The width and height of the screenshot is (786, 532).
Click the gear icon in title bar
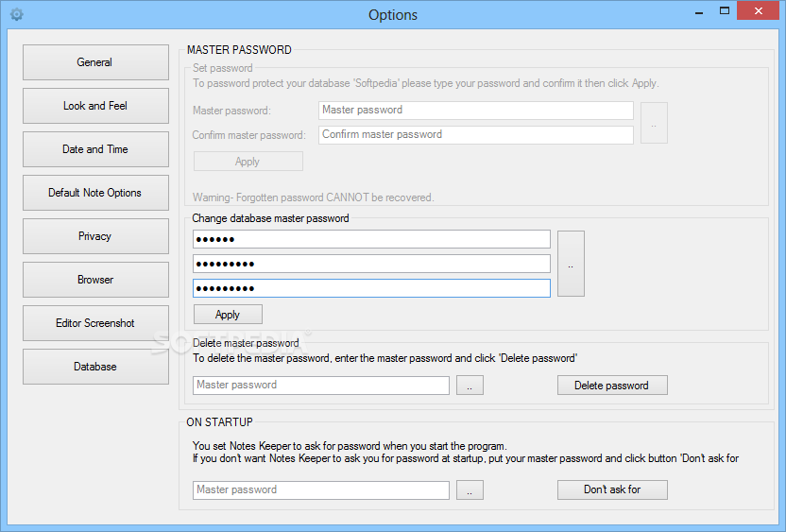[17, 14]
